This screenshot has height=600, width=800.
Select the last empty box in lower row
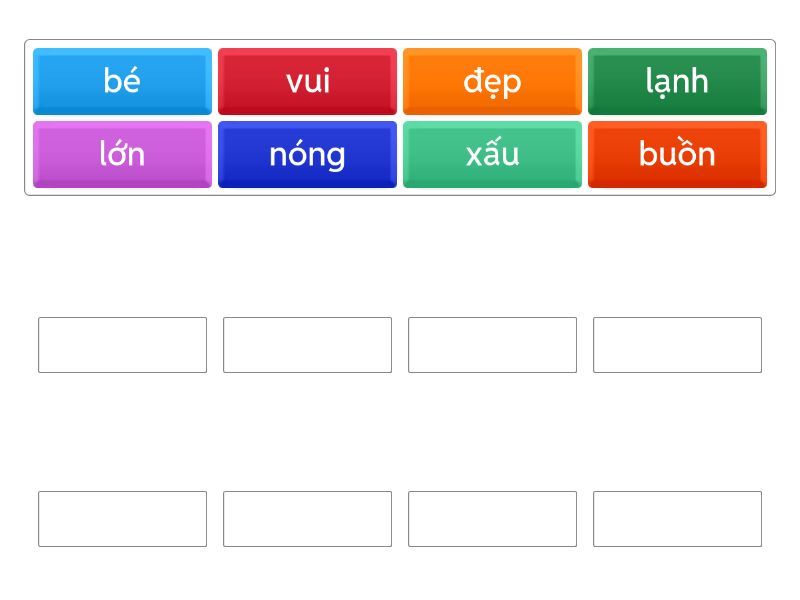click(677, 519)
